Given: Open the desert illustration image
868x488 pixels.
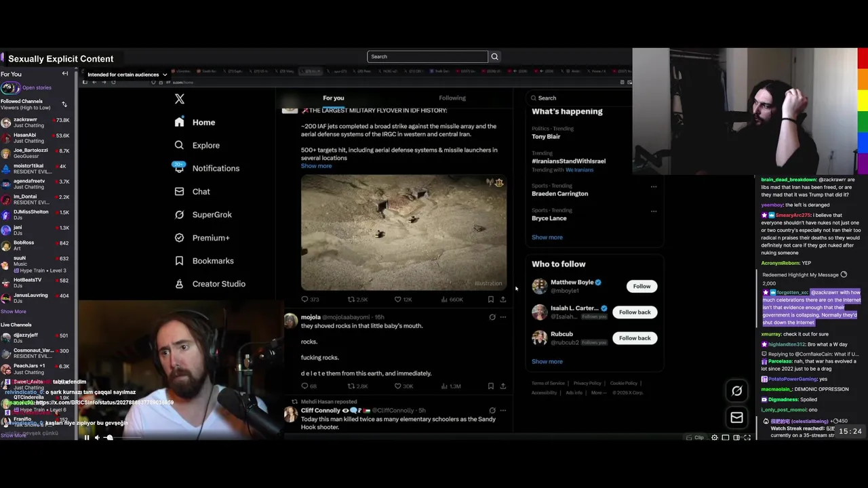Looking at the screenshot, I should pyautogui.click(x=403, y=232).
